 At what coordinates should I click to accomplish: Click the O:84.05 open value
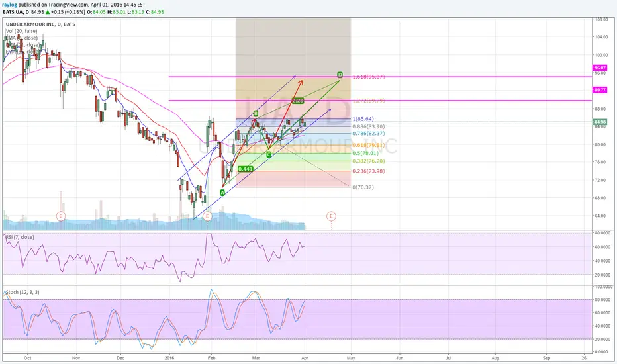(x=95, y=12)
